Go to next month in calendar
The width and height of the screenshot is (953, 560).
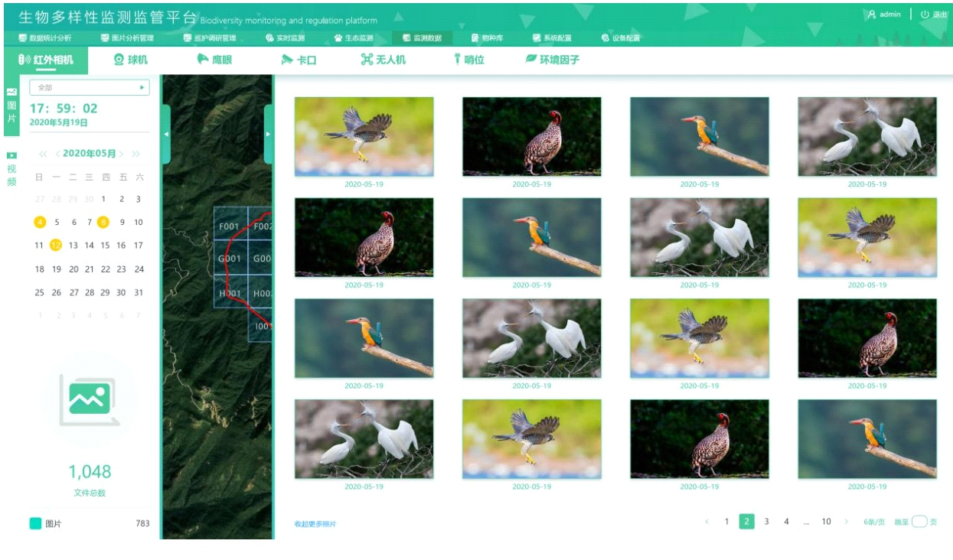(120, 154)
